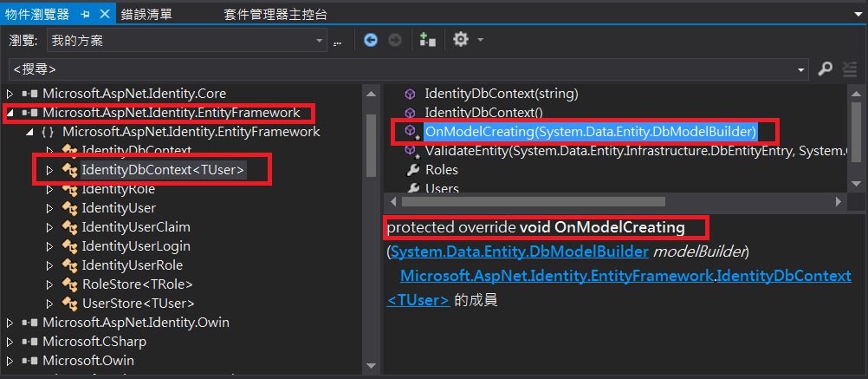Follow the Microsoft.AspNet.Identity.EntityFramework namespace link
Viewport: 868px width, 379px height.
point(556,276)
